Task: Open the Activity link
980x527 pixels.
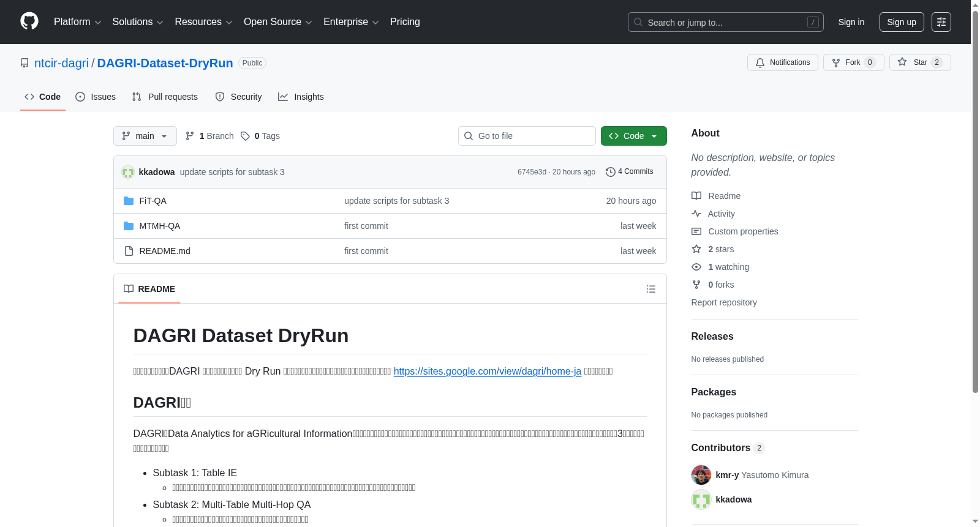Action: (x=713, y=214)
